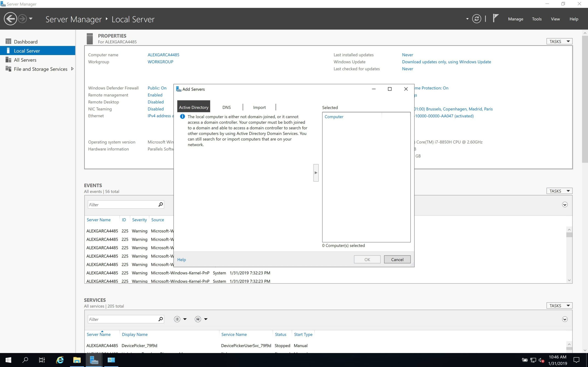Open the Services TASKS dropdown
This screenshot has width=588, height=367.
pos(559,306)
